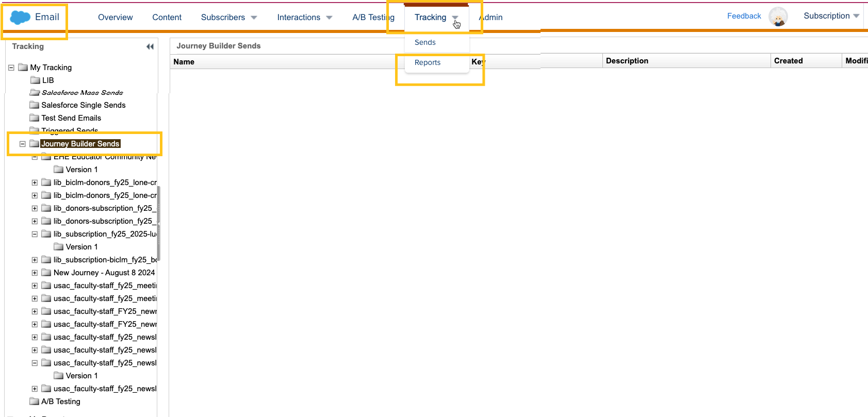The image size is (868, 417).
Task: Select the My Tracking root item
Action: tap(51, 68)
